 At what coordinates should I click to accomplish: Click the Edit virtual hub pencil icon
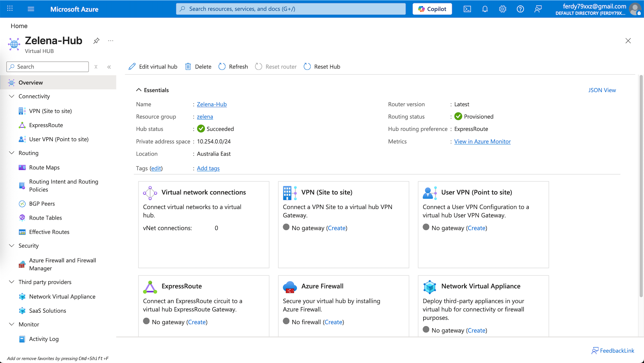point(132,66)
